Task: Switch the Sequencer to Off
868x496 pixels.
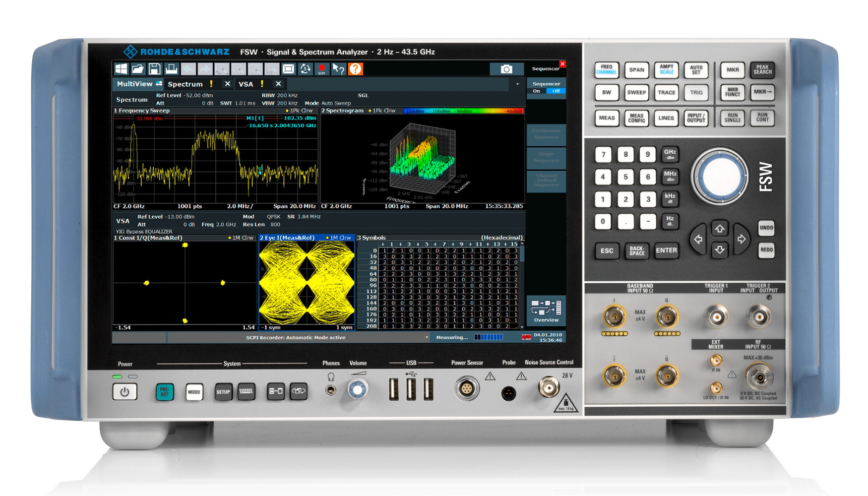Action: coord(556,91)
